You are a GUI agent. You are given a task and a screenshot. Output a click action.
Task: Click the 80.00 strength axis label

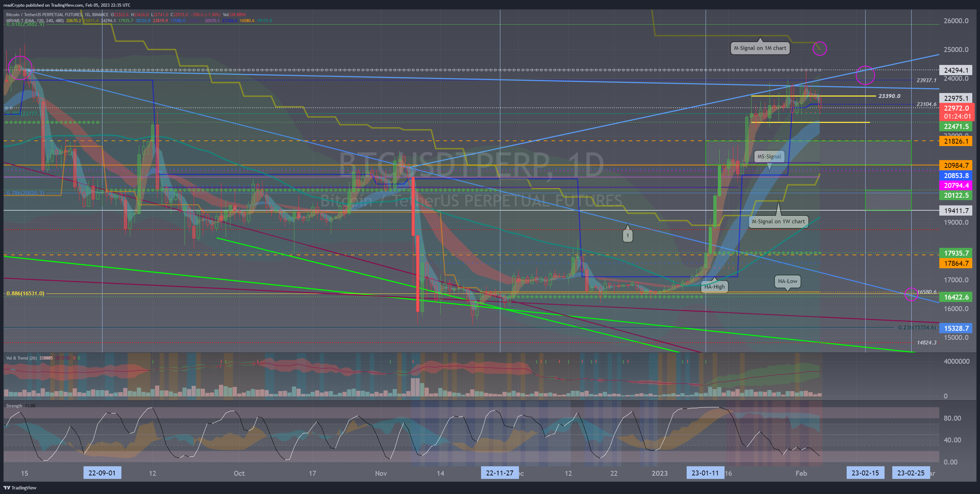pos(952,418)
